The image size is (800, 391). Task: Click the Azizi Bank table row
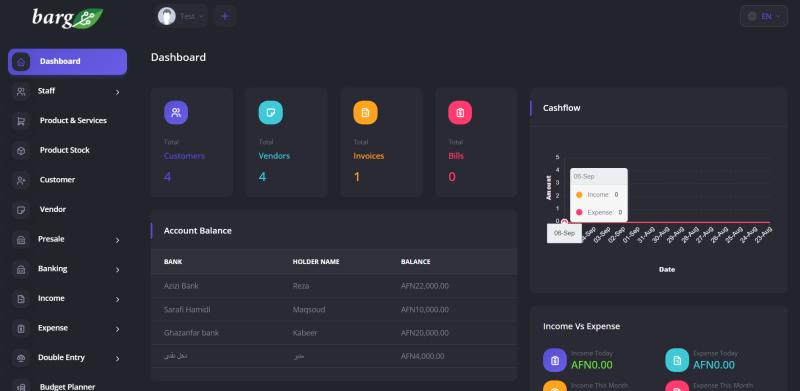point(334,286)
